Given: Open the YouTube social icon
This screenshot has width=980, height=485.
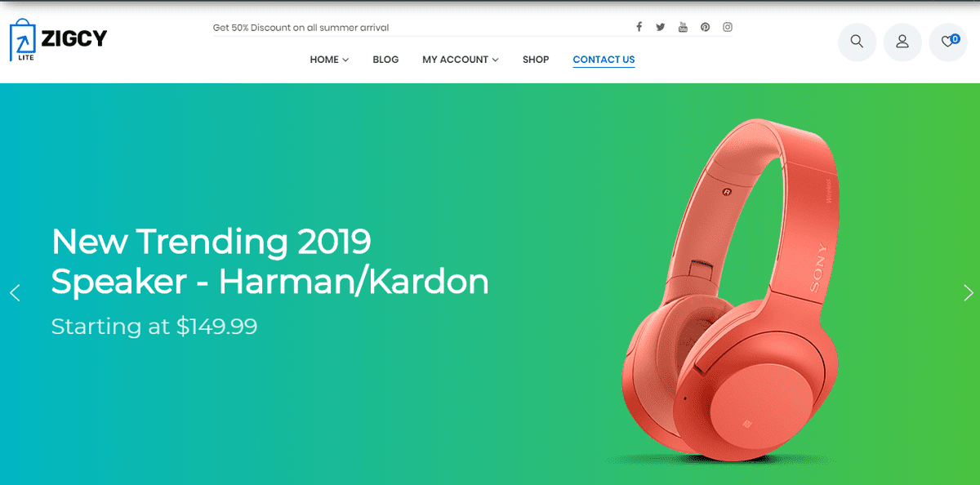Looking at the screenshot, I should point(683,27).
